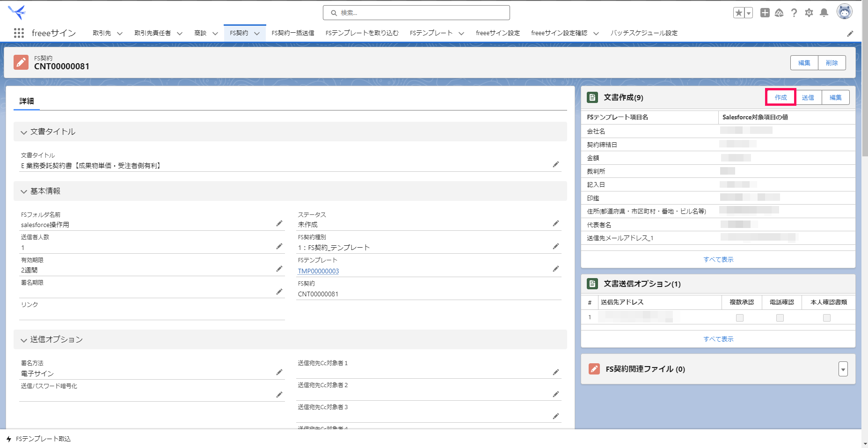Click the 編集 button in 文書作成
This screenshot has width=868, height=448.
point(836,97)
